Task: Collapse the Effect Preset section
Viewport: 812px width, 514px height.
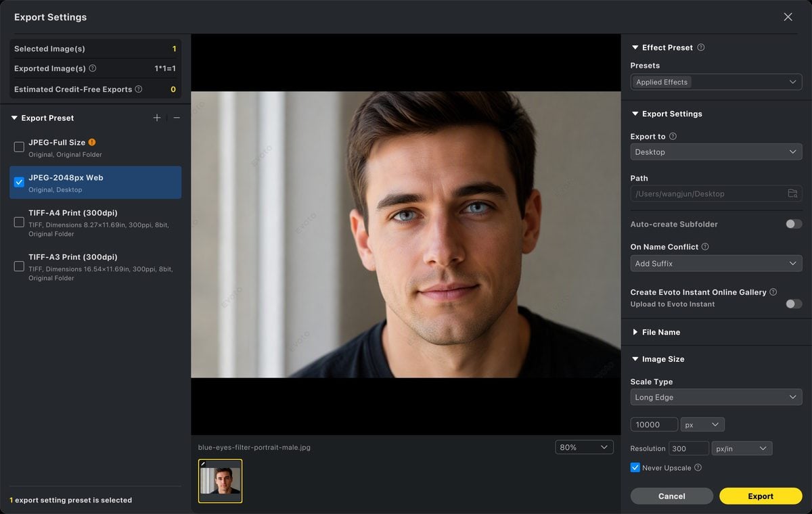Action: click(x=635, y=47)
